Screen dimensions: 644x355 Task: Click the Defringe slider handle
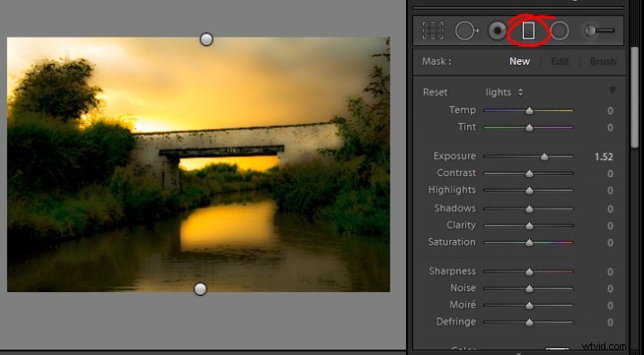click(x=529, y=323)
